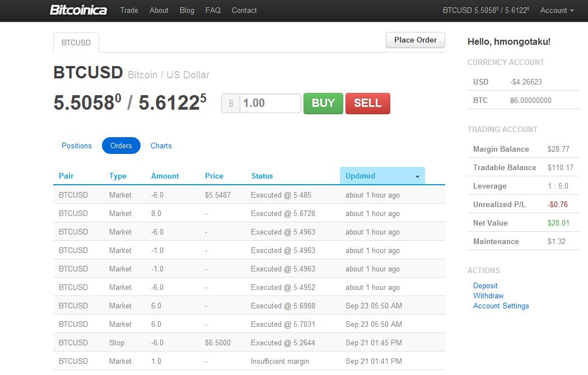The height and width of the screenshot is (375, 588).
Task: Click 'Sep 21 01:41 PM' updated cell
Action: pyautogui.click(x=374, y=362)
